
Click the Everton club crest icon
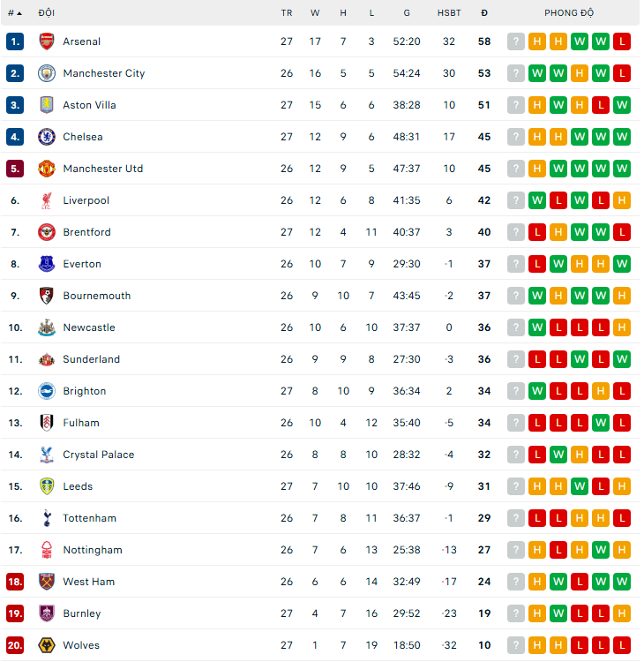pyautogui.click(x=47, y=264)
